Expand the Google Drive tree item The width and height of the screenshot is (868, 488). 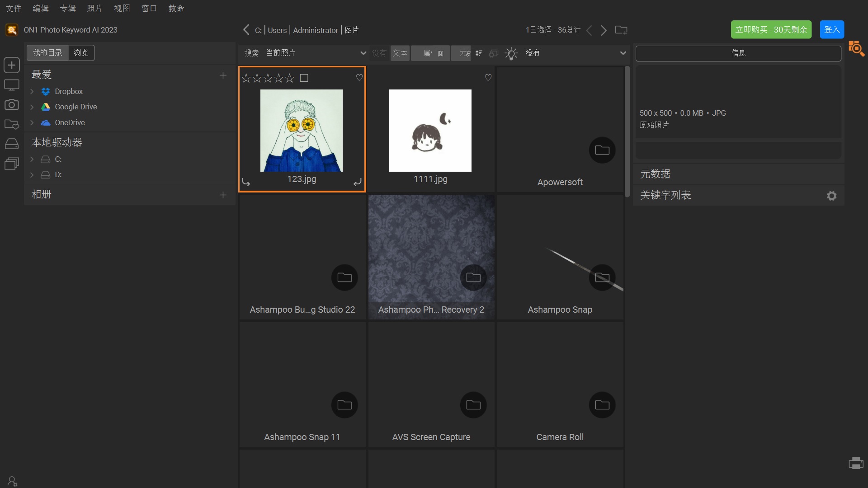click(32, 107)
